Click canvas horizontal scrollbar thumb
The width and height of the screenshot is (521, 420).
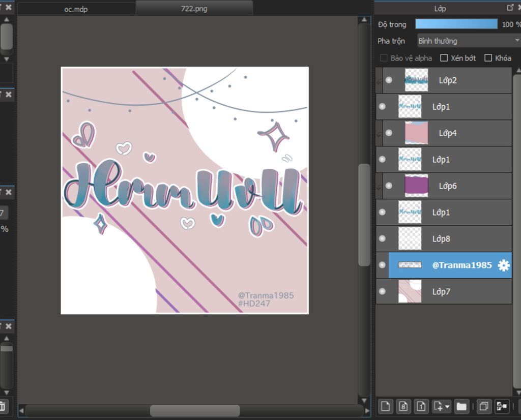point(195,411)
